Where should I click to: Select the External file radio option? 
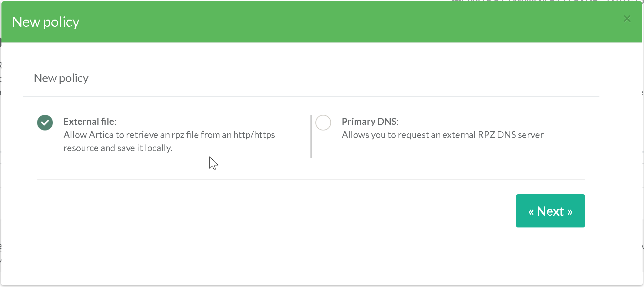coord(45,123)
